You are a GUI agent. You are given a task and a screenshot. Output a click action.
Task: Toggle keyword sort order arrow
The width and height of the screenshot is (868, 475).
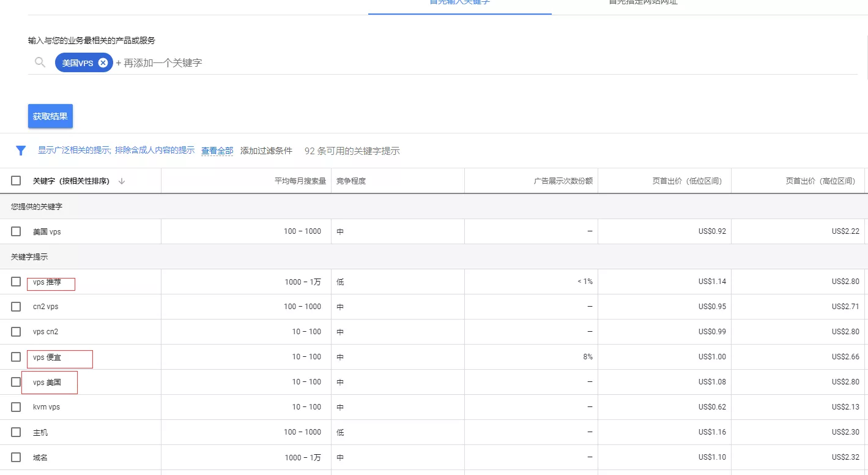[122, 181]
